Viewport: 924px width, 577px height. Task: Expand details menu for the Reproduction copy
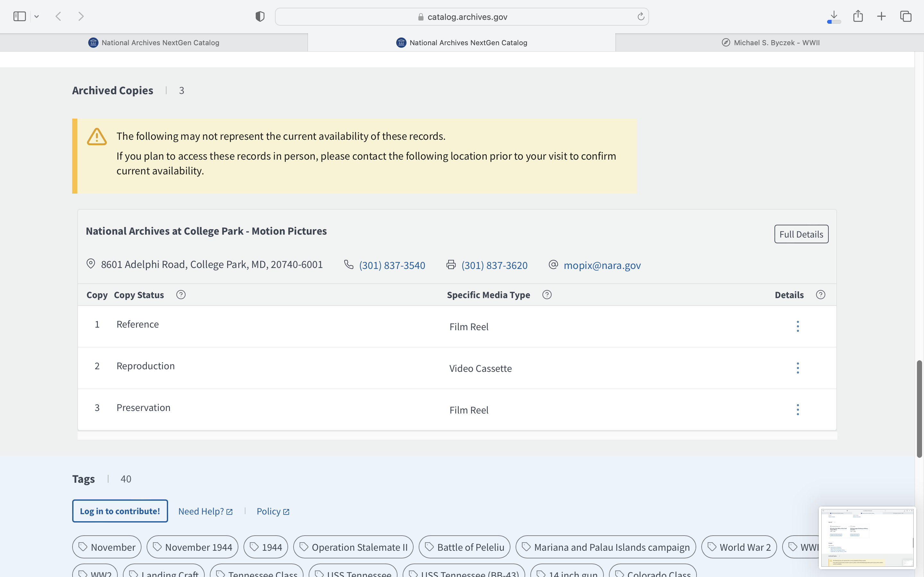pos(798,368)
